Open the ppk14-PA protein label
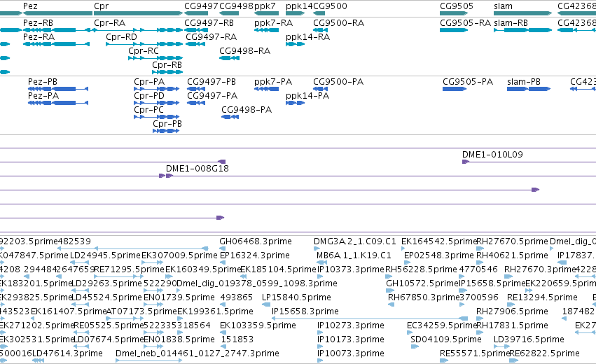Screen dimensions: 596x364 [x=307, y=96]
